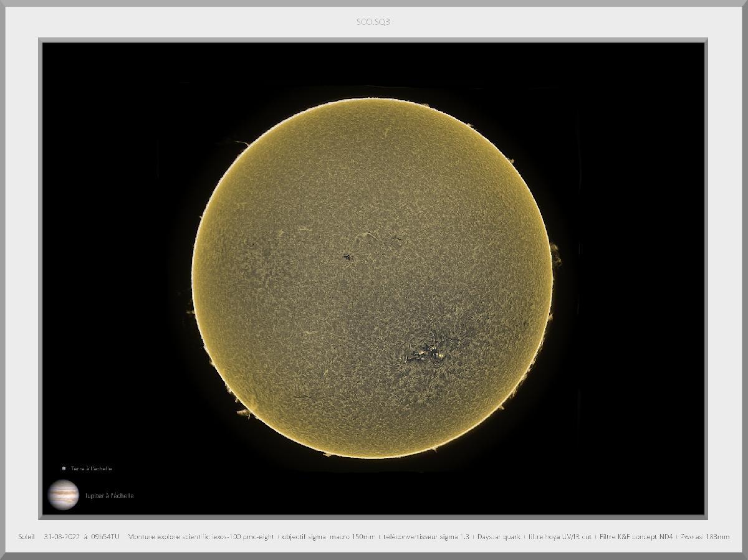748x560 pixels.
Task: Click the 'Jupiter à l'échelle' label
Action: click(x=109, y=496)
